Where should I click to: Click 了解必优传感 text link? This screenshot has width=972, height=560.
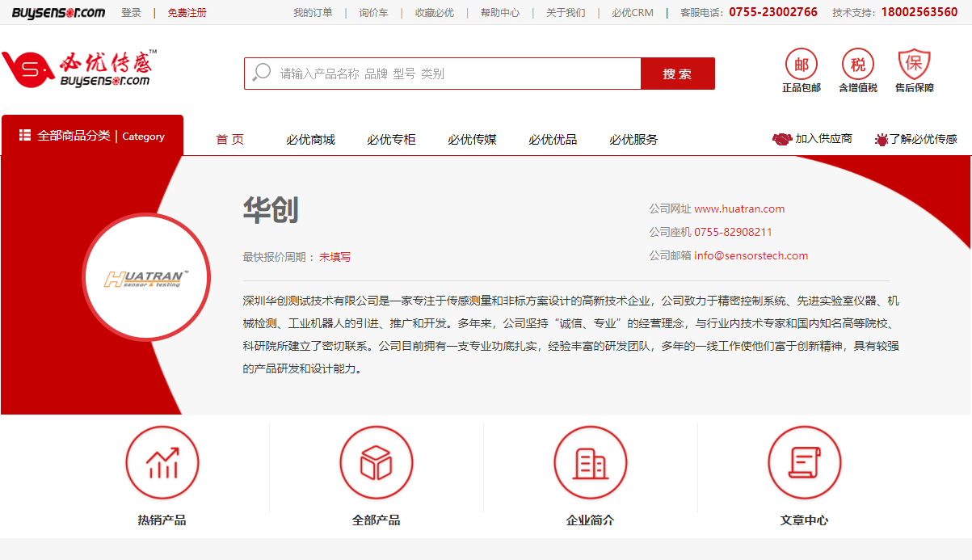[x=924, y=139]
